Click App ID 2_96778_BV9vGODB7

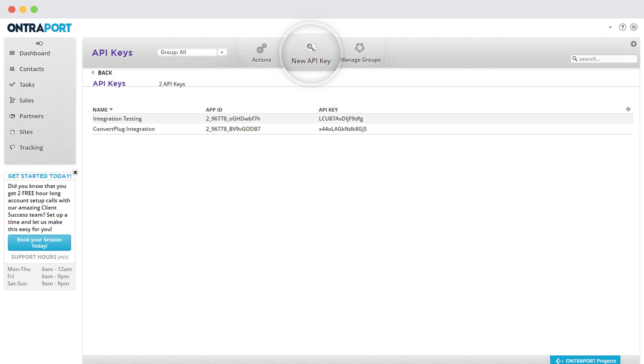[x=233, y=129]
